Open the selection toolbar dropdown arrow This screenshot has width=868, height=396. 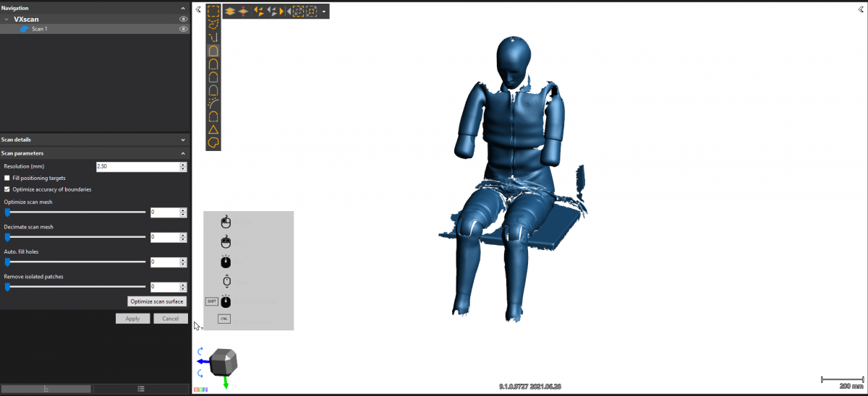point(324,12)
